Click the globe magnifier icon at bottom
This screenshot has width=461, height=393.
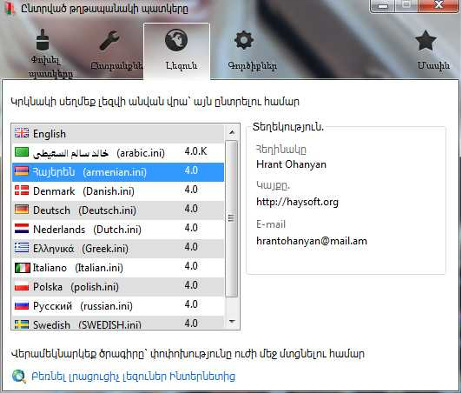19,376
